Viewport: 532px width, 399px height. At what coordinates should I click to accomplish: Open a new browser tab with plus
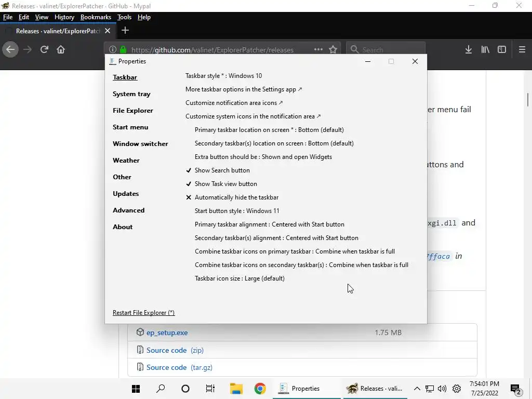click(125, 31)
